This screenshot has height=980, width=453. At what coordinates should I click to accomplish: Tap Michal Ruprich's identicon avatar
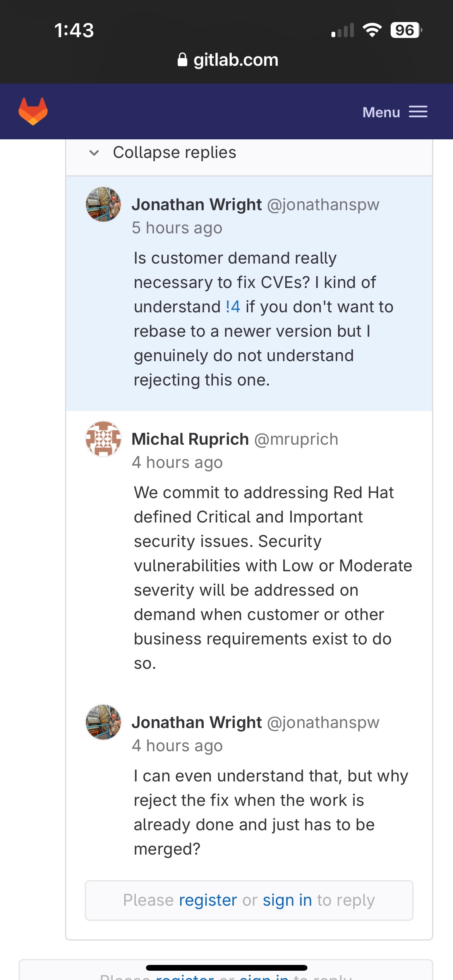coord(103,439)
